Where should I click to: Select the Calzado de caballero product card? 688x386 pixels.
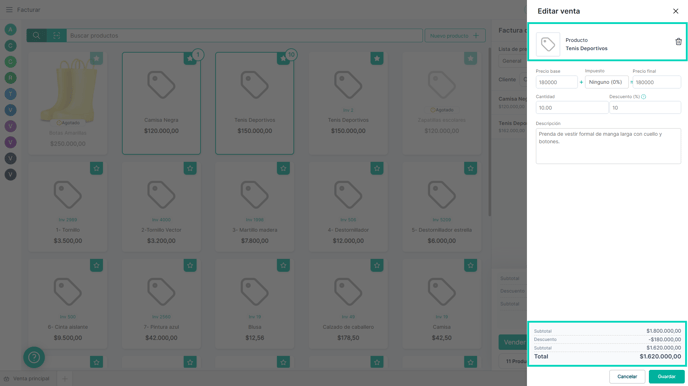coord(348,304)
